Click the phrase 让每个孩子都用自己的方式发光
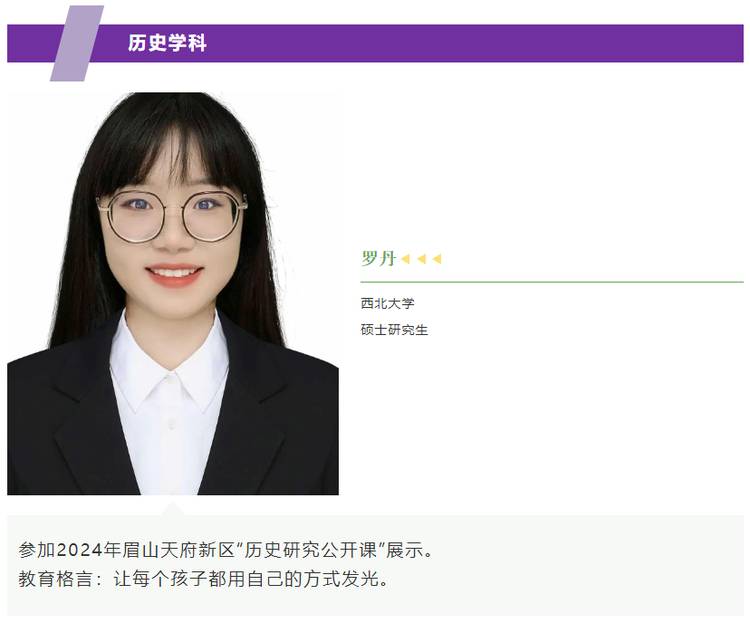Viewport: 750px width, 623px height. pyautogui.click(x=252, y=579)
